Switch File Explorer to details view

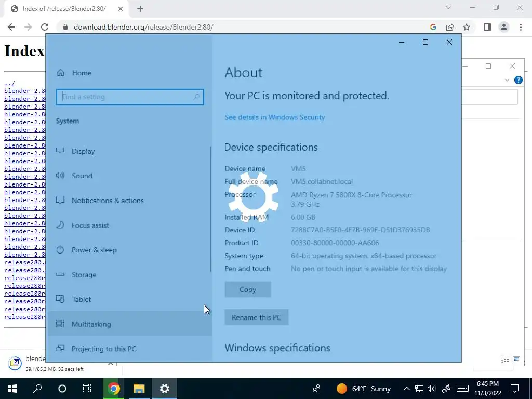coord(505,360)
